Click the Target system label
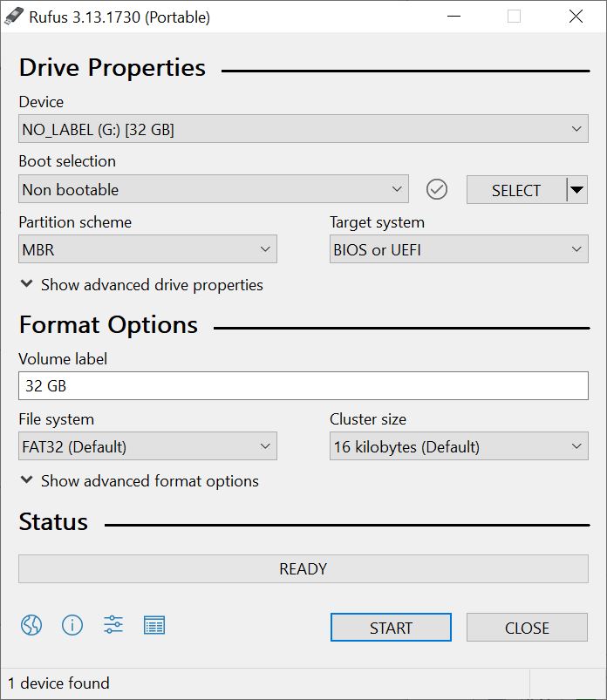The height and width of the screenshot is (700, 607). click(x=377, y=222)
